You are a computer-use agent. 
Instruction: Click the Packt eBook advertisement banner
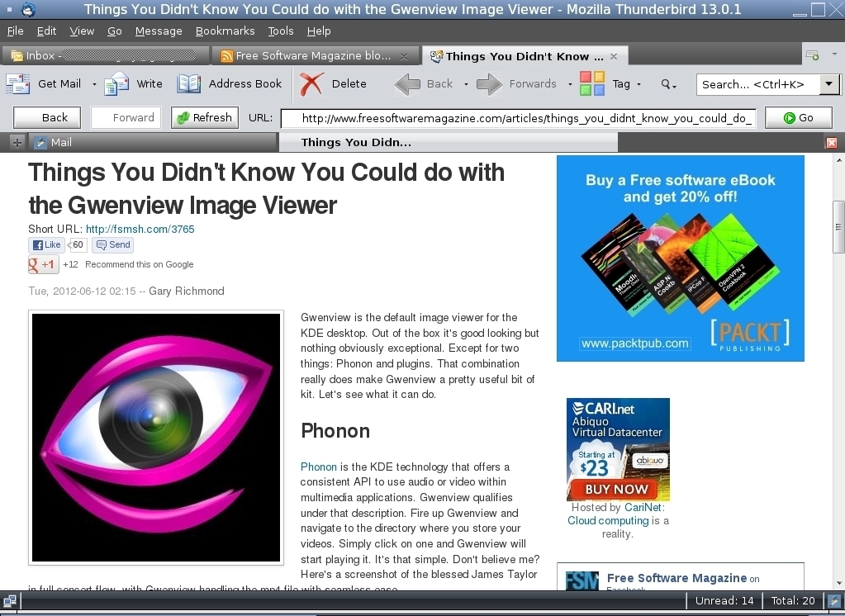pyautogui.click(x=681, y=258)
